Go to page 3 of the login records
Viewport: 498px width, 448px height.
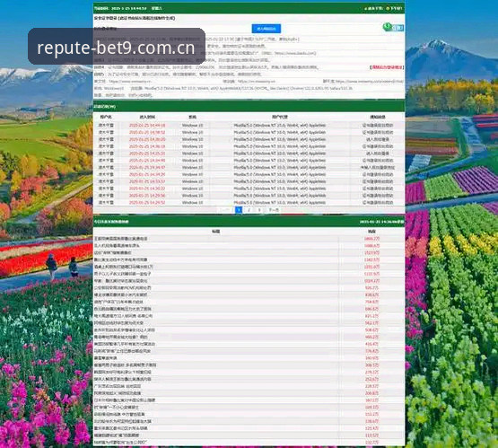[x=259, y=210]
